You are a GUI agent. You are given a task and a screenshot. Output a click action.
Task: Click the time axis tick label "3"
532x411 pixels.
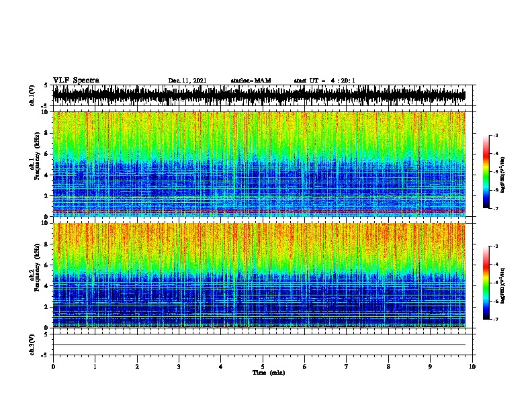(179, 367)
